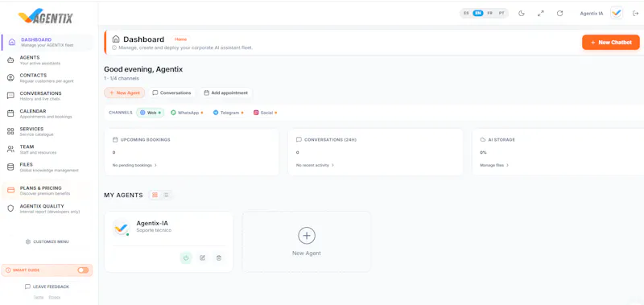The image size is (644, 305).
Task: Click the Agentix-IA agent avatar
Action: click(122, 228)
